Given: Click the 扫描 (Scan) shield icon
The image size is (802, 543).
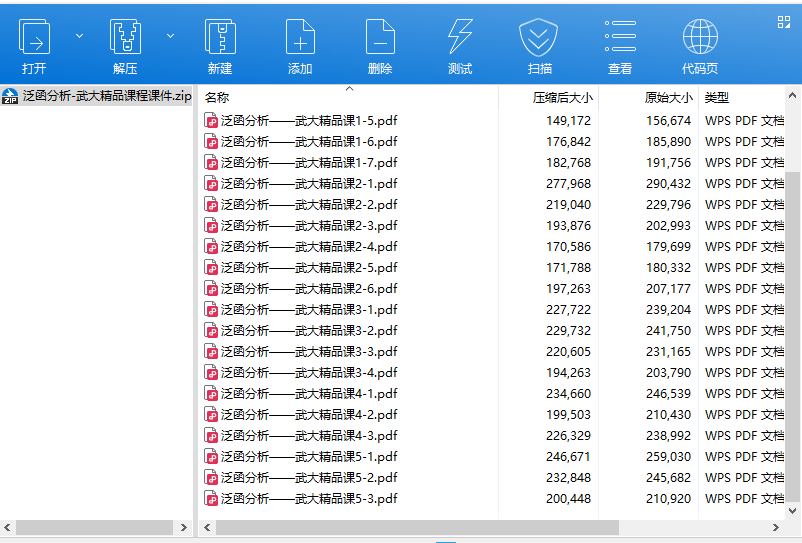Looking at the screenshot, I should coord(539,37).
